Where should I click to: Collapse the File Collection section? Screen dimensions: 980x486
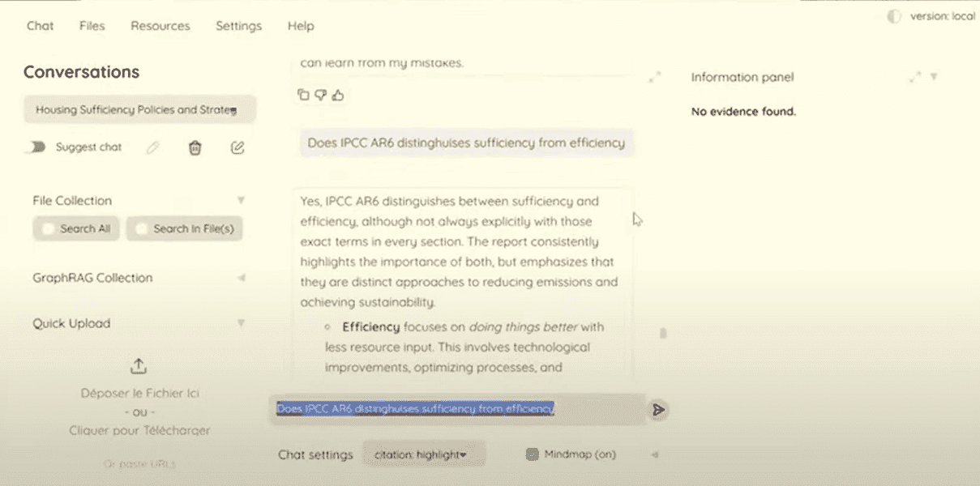pos(241,200)
